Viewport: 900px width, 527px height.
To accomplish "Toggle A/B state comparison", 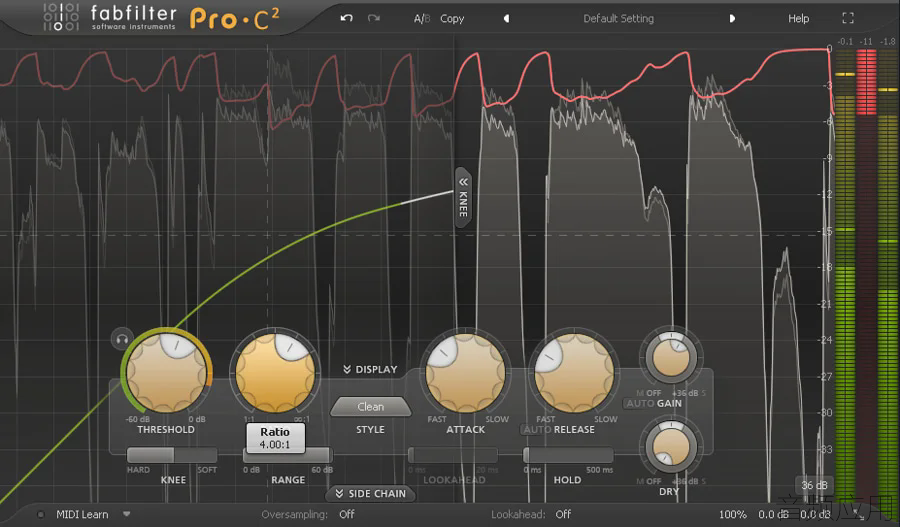I will (x=422, y=19).
